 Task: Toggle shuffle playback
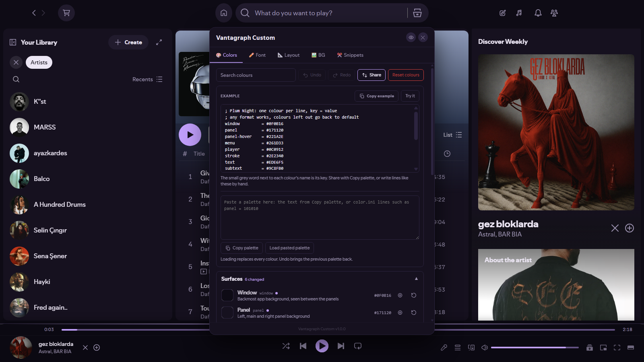click(286, 346)
